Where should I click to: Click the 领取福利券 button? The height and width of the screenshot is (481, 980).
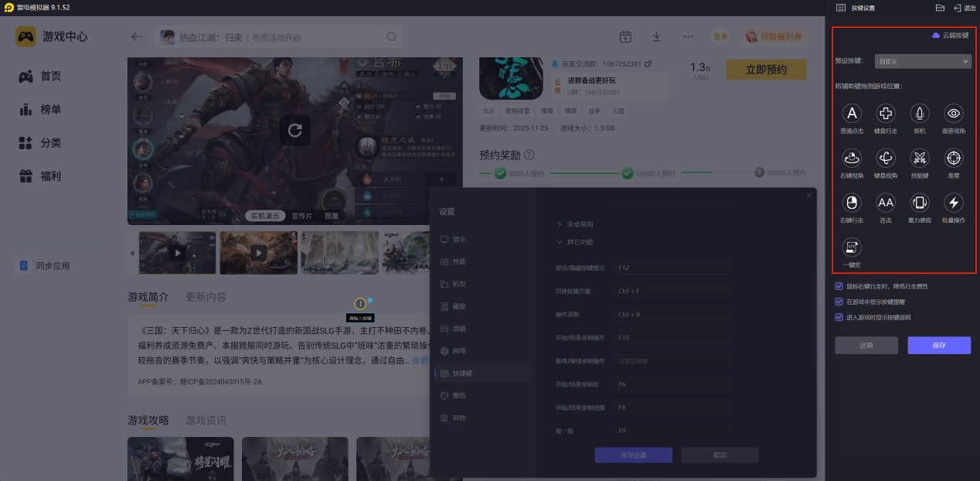coord(775,36)
